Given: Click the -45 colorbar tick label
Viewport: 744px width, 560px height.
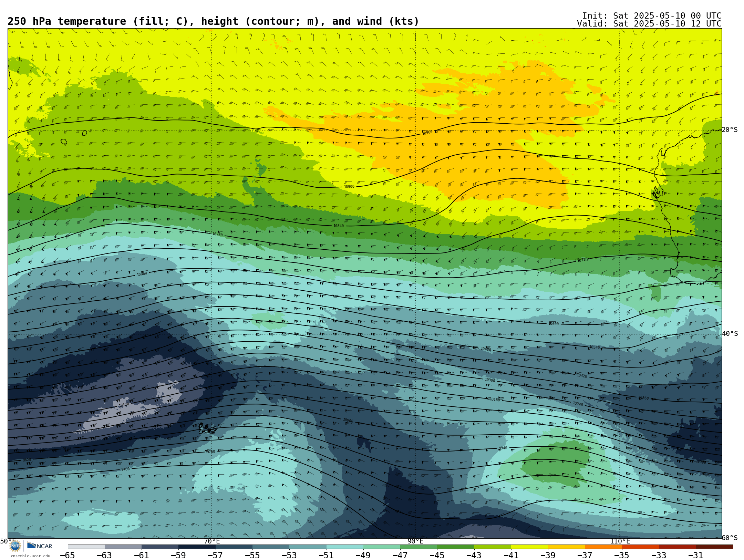Looking at the screenshot, I should point(437,555).
